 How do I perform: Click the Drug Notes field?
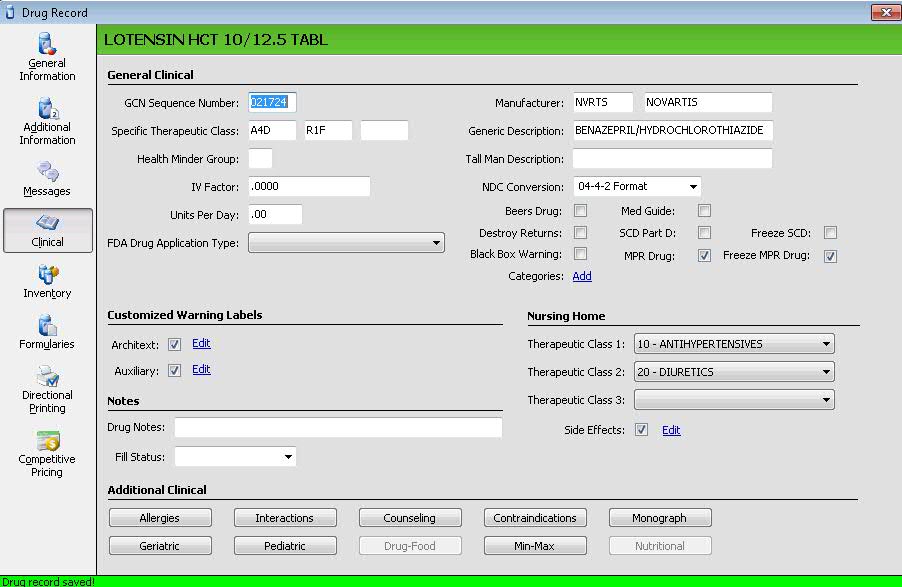pos(338,427)
